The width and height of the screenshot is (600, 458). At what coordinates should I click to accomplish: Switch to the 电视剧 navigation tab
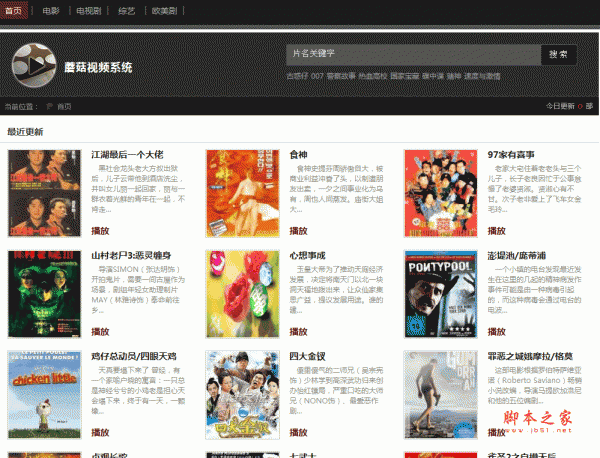point(89,11)
